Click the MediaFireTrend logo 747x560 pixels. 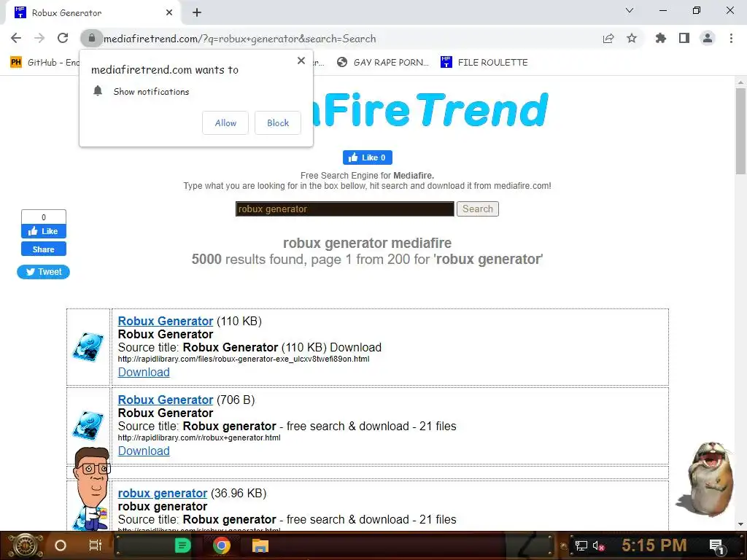[429, 110]
